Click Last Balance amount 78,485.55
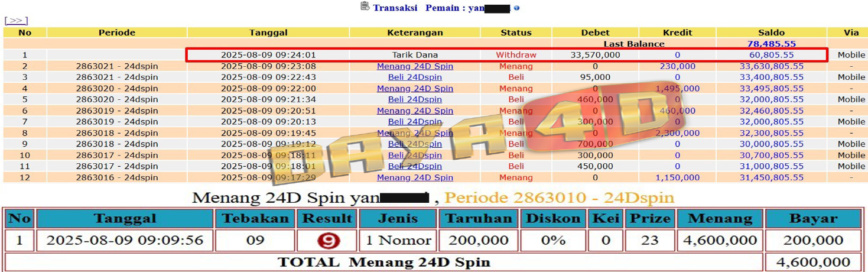Screen dimensions: 868x272 (771, 44)
